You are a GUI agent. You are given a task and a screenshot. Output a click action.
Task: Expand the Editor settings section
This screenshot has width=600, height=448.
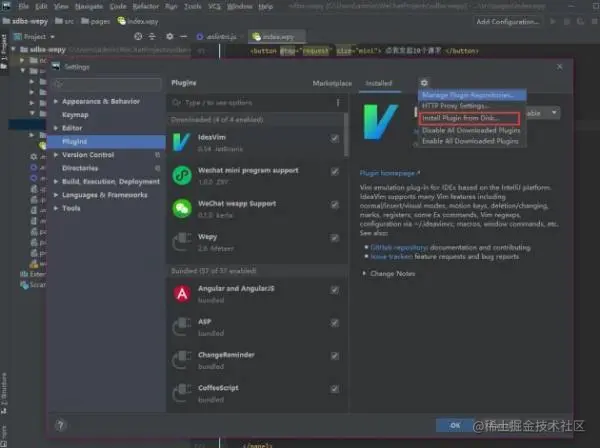coord(56,128)
